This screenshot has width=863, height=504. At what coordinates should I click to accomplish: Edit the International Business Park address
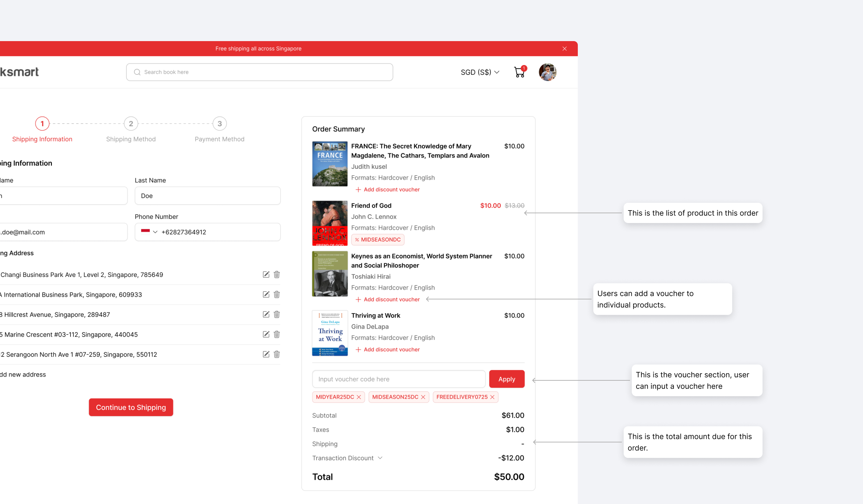point(266,294)
